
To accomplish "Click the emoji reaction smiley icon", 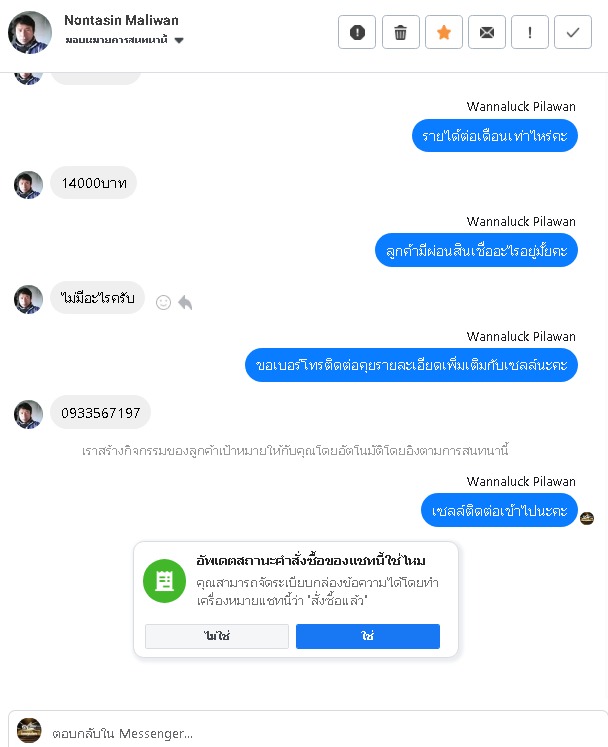I will pos(163,303).
